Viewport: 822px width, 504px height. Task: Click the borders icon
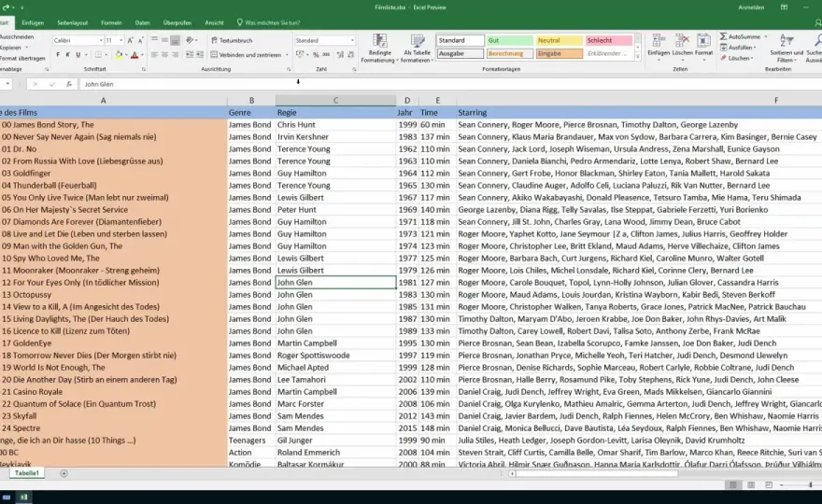pos(98,55)
